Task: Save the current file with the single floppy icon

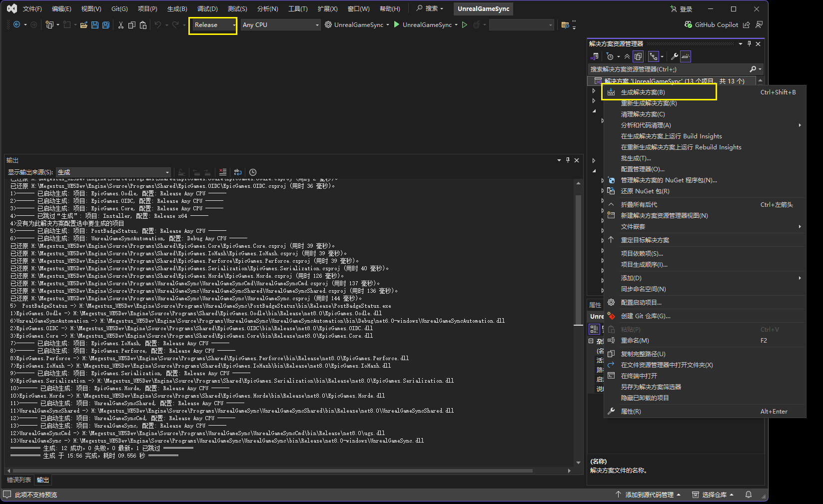Action: [x=95, y=24]
